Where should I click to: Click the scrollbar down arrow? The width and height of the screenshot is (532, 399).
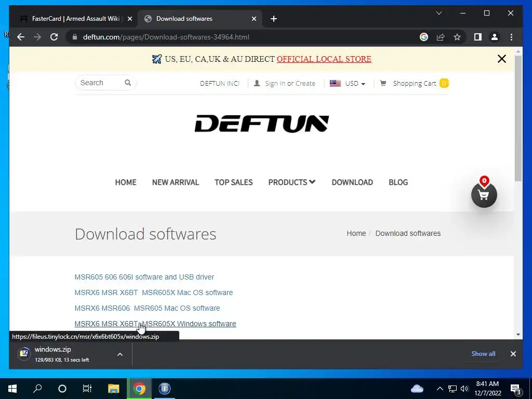[518, 335]
